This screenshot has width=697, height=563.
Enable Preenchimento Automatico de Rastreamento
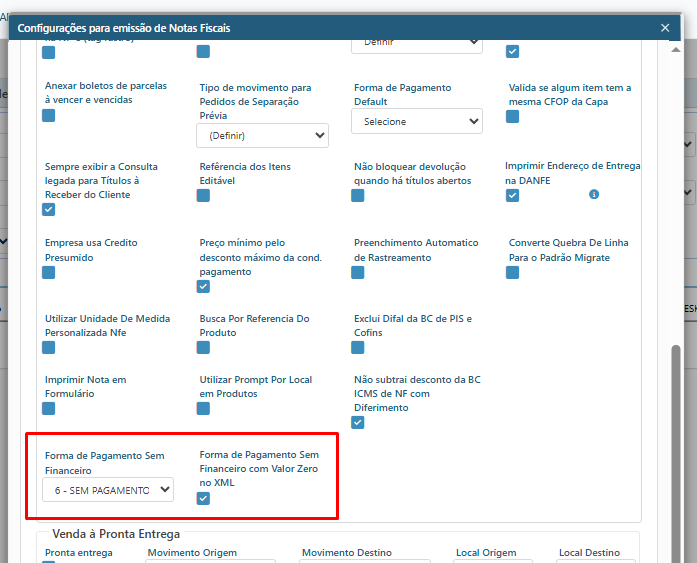[x=358, y=272]
